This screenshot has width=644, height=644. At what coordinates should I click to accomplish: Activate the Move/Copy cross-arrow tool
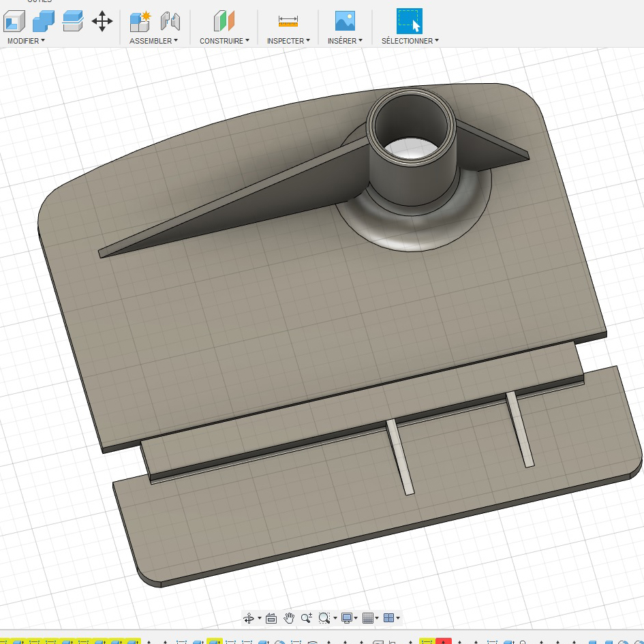click(102, 22)
